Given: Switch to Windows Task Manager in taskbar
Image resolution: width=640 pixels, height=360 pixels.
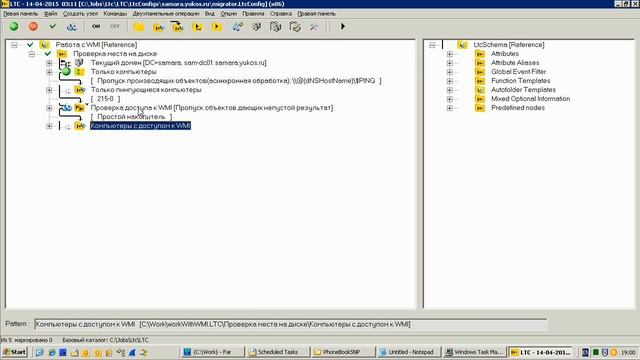Looking at the screenshot, I should pyautogui.click(x=474, y=352).
